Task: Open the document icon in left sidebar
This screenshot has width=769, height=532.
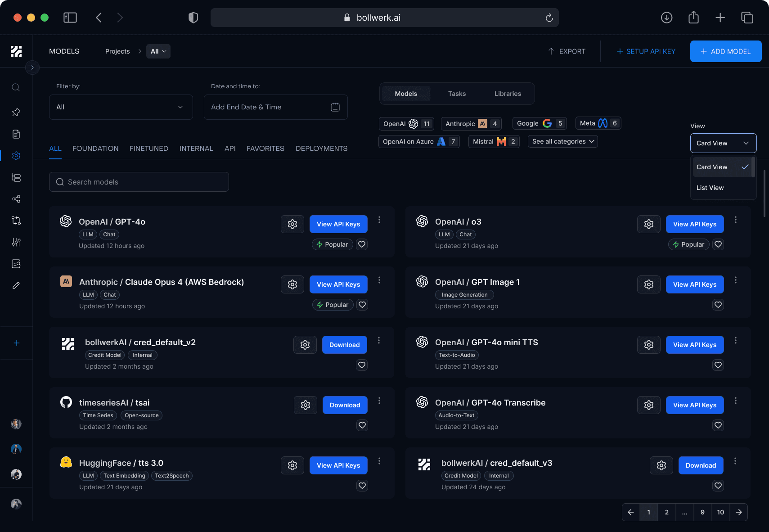Action: pos(16,134)
